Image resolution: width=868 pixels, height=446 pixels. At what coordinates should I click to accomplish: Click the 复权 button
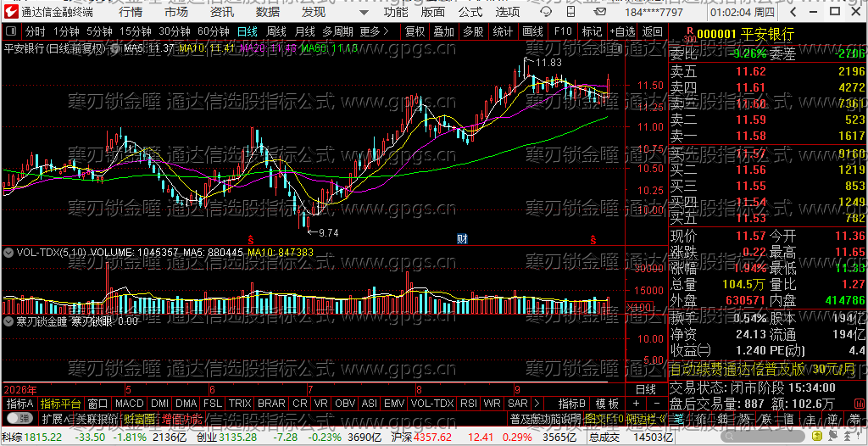pyautogui.click(x=415, y=31)
